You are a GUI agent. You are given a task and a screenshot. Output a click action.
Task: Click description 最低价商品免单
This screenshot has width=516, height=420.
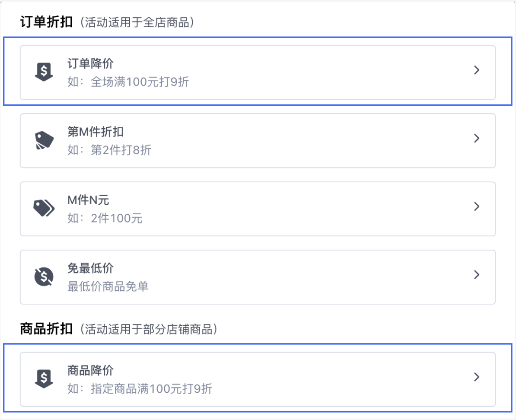108,287
